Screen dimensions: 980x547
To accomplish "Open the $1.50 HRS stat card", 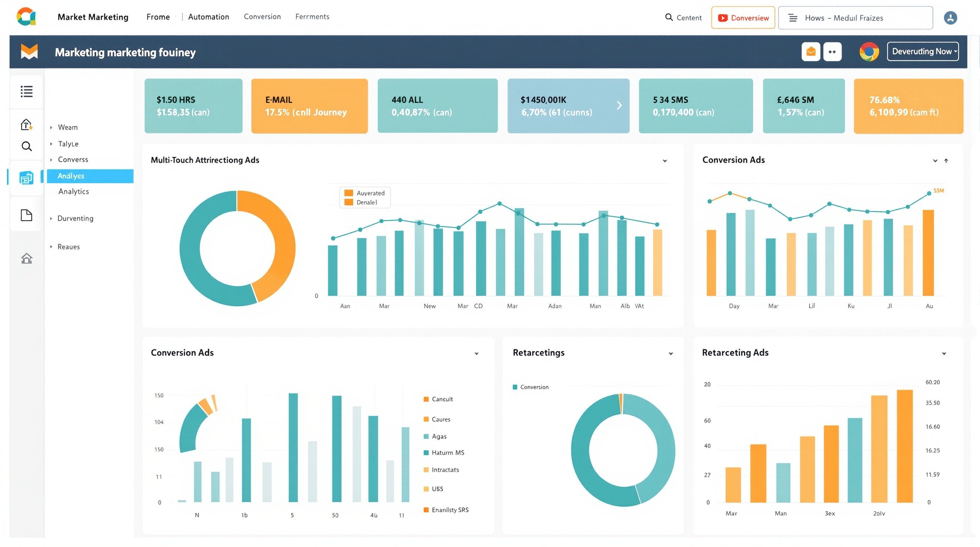I will coord(193,106).
